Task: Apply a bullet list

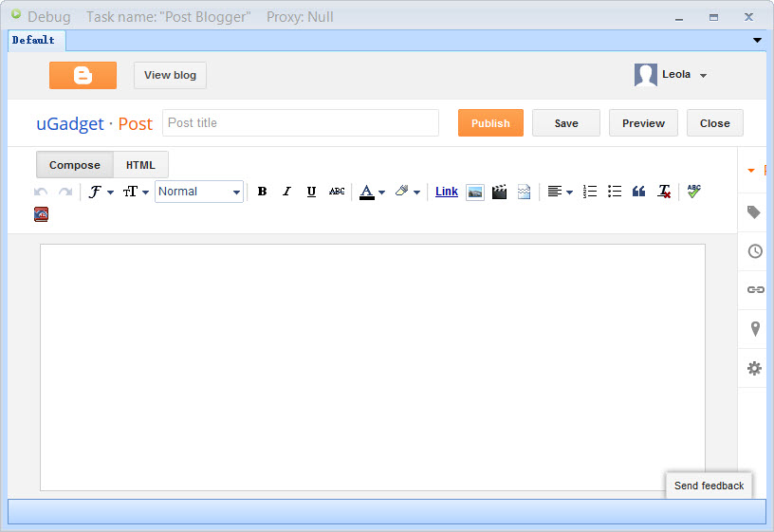Action: pyautogui.click(x=615, y=192)
